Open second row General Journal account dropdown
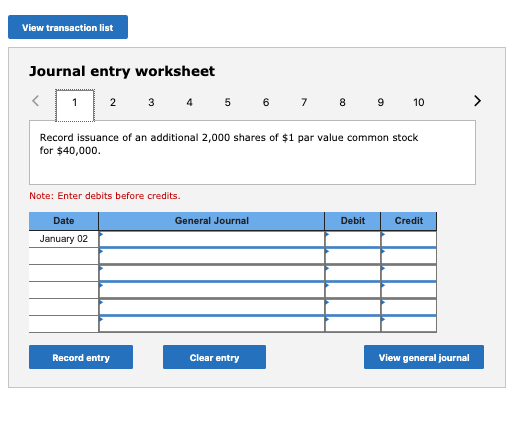Screen dimensions: 530x422 coord(212,256)
